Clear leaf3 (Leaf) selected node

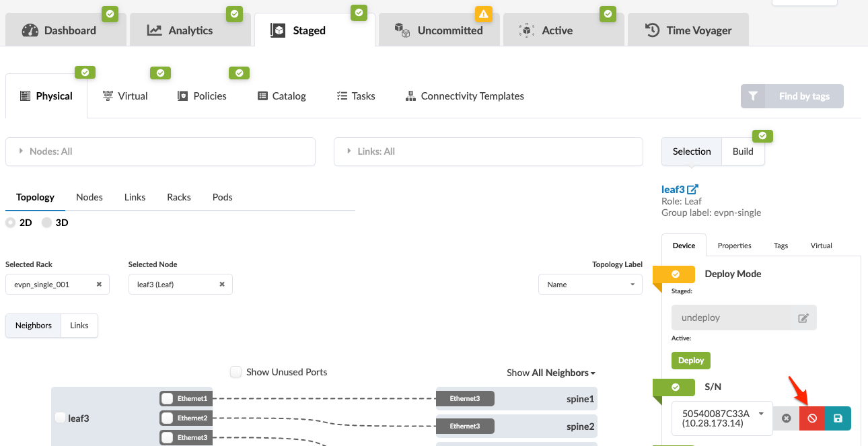222,285
